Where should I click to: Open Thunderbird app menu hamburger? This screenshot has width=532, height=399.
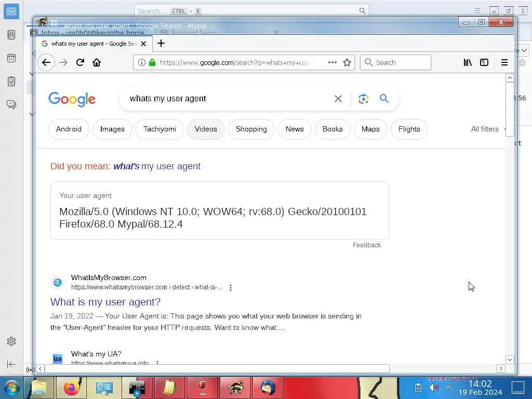[477, 11]
